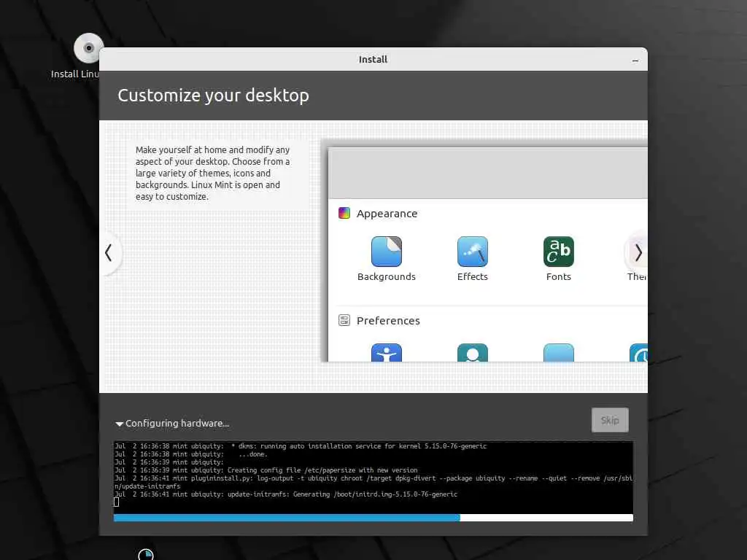Click the 'Configuring hardware...' status text
The width and height of the screenshot is (747, 560).
177,424
